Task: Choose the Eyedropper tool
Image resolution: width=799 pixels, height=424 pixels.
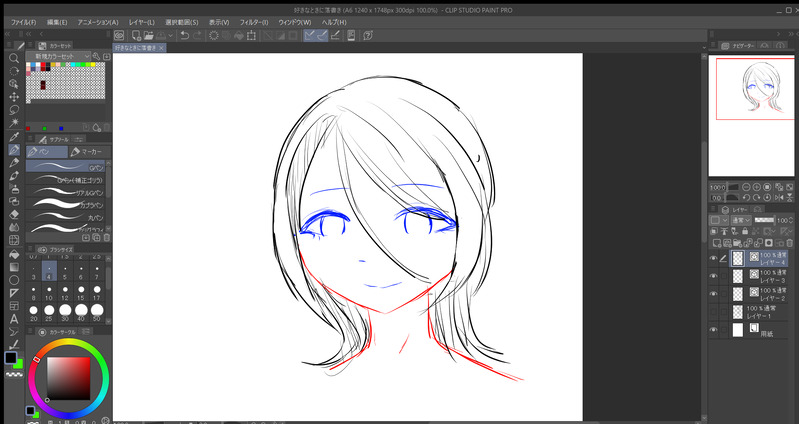Action: (14, 136)
